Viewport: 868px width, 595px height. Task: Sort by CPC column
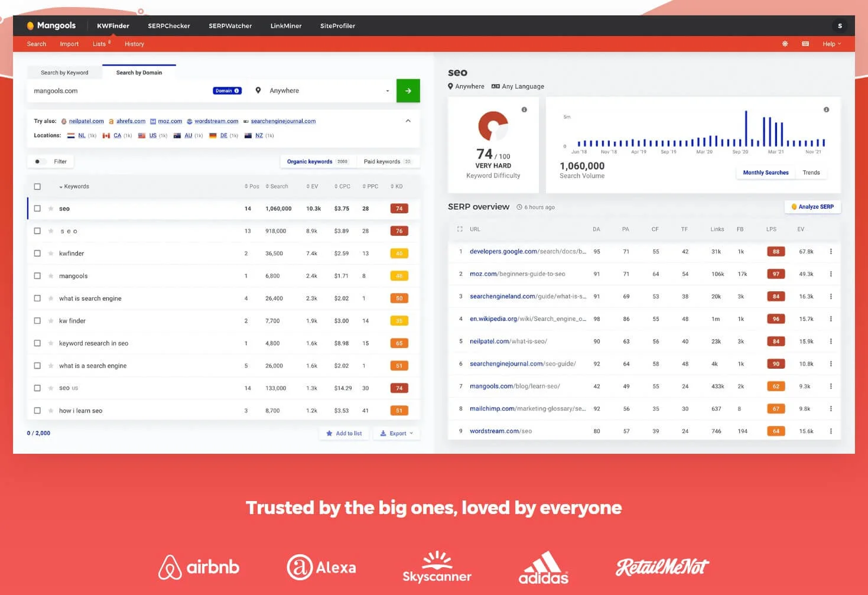click(x=342, y=187)
